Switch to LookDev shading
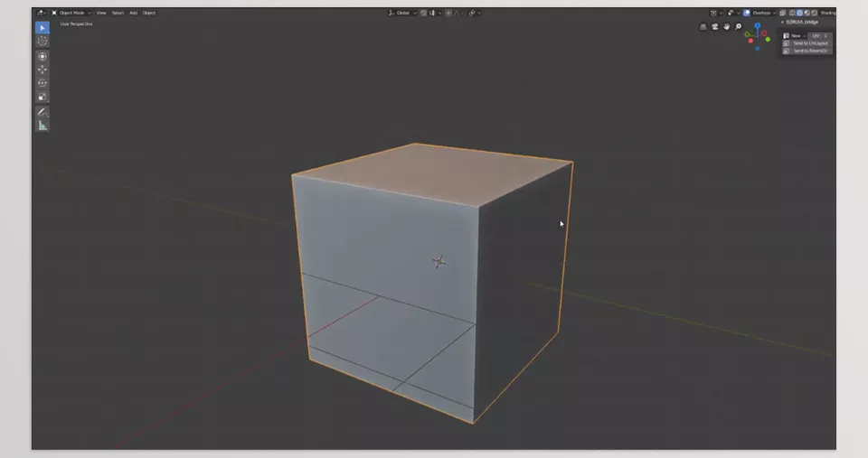 point(807,13)
